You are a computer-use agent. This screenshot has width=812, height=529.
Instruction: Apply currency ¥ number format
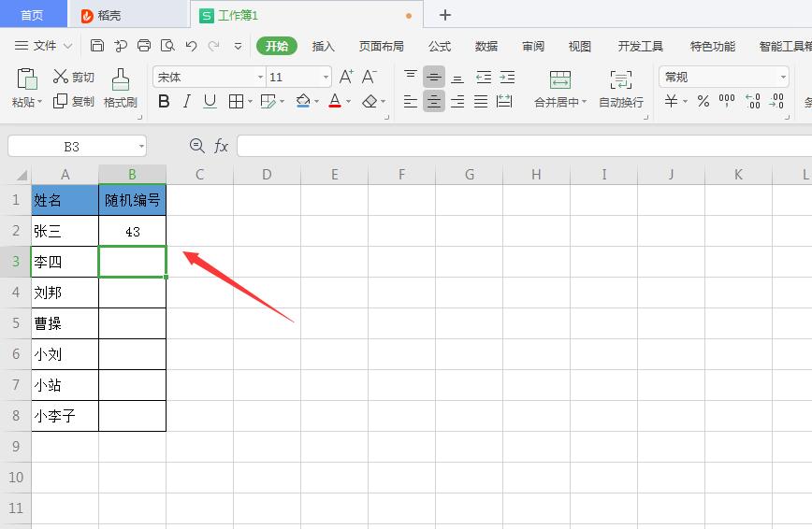671,100
